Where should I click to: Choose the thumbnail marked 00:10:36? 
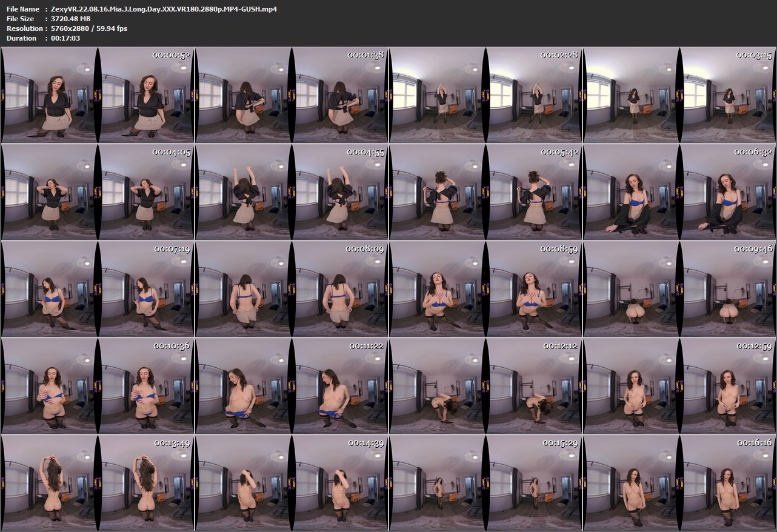click(98, 386)
